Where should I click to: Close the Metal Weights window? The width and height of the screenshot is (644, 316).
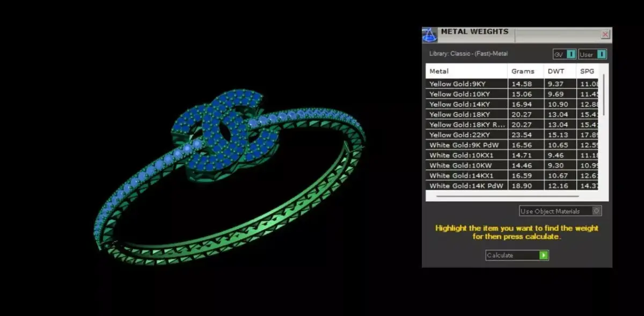605,35
